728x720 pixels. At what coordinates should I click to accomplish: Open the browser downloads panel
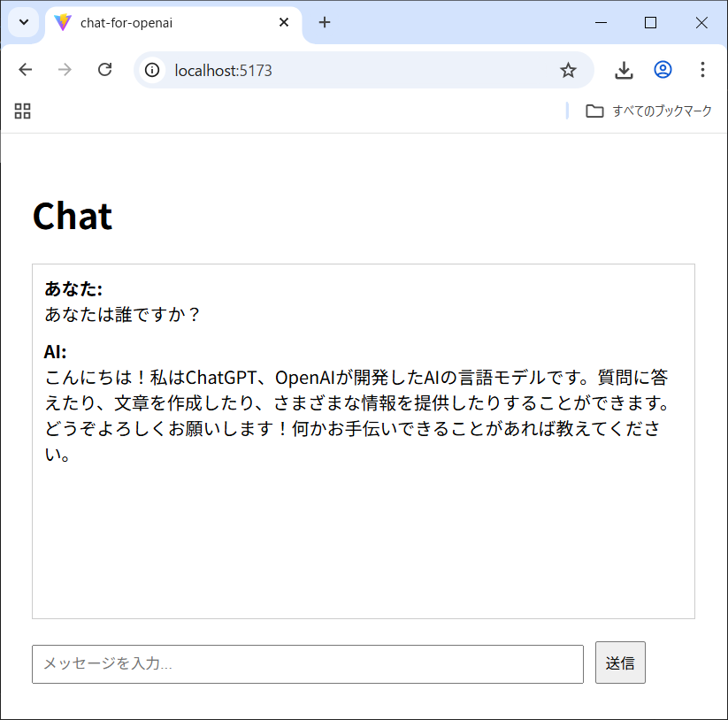pos(624,70)
